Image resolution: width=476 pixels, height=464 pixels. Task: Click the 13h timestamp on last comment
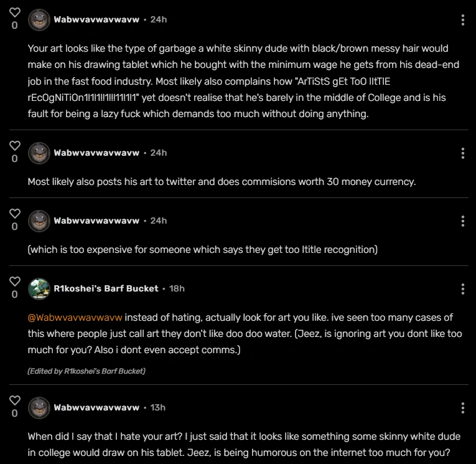[x=158, y=407]
